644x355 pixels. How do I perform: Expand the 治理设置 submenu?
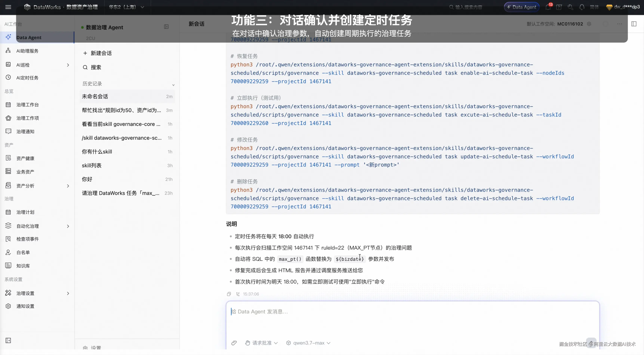pos(68,293)
